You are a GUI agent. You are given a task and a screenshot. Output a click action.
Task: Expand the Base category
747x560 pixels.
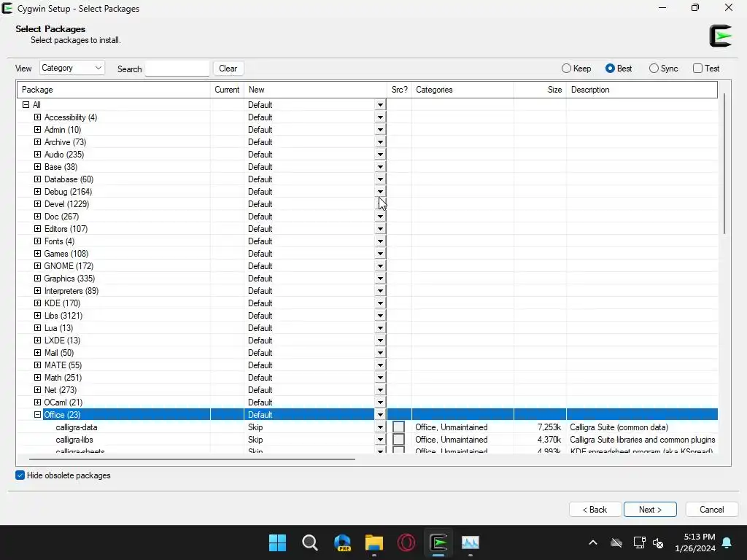coord(38,167)
